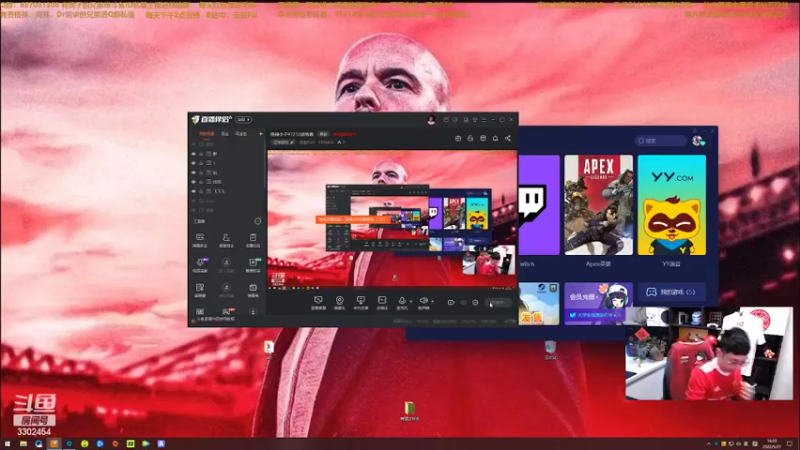Toggle the lock on source layer 1
This screenshot has height=450, width=800.
(201, 163)
